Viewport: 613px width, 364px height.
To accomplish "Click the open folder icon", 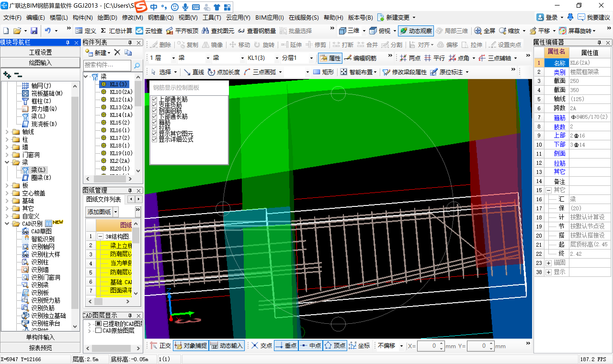I will (17, 31).
